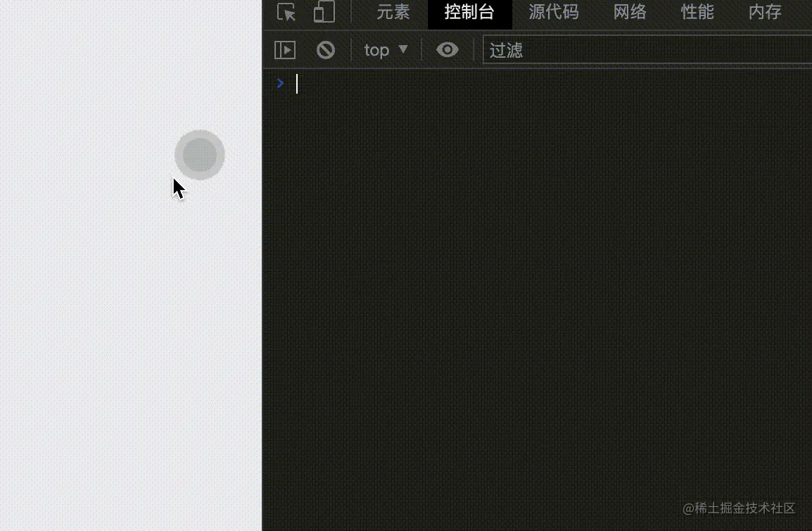
Task: Select the inspect element tool
Action: (x=287, y=12)
